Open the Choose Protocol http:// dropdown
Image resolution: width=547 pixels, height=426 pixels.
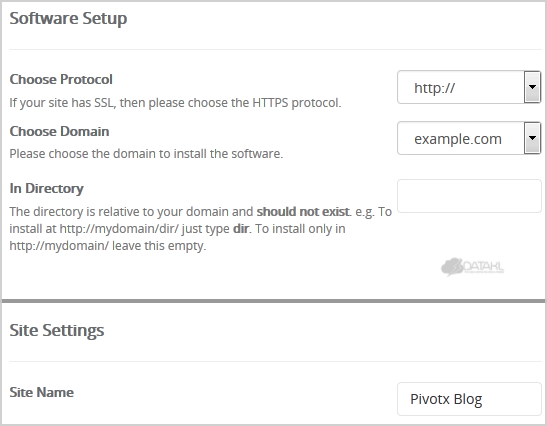pos(469,87)
